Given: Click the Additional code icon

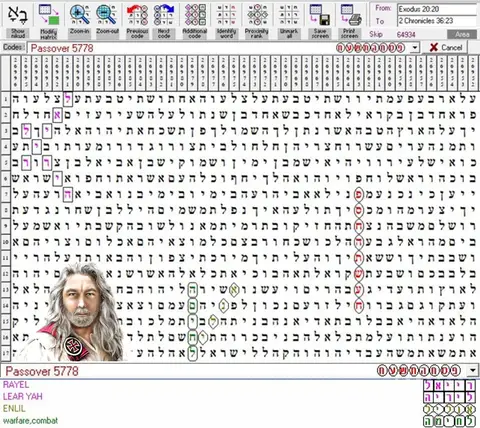Looking at the screenshot, I should (x=195, y=14).
